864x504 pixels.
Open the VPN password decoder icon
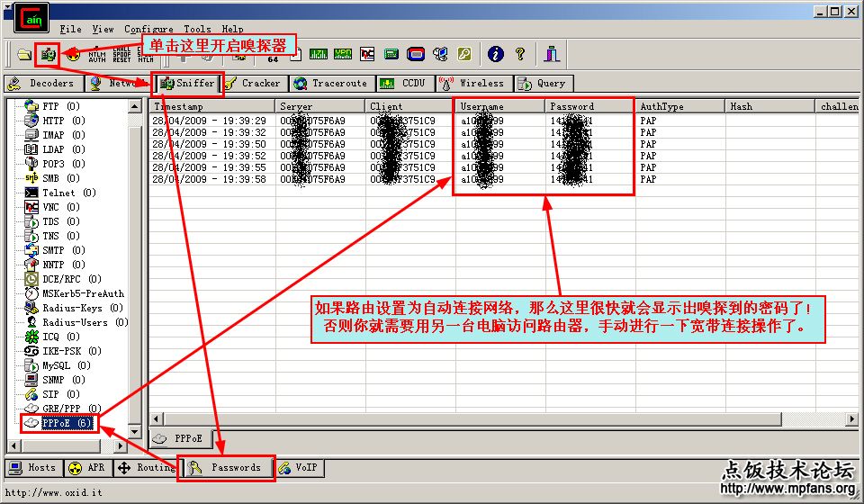[343, 54]
